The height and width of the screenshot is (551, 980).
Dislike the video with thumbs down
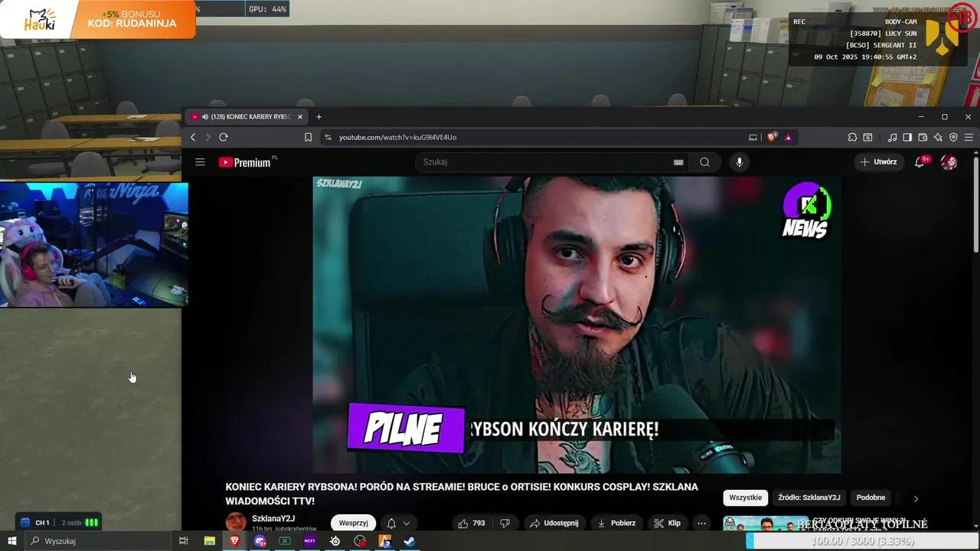click(x=505, y=523)
